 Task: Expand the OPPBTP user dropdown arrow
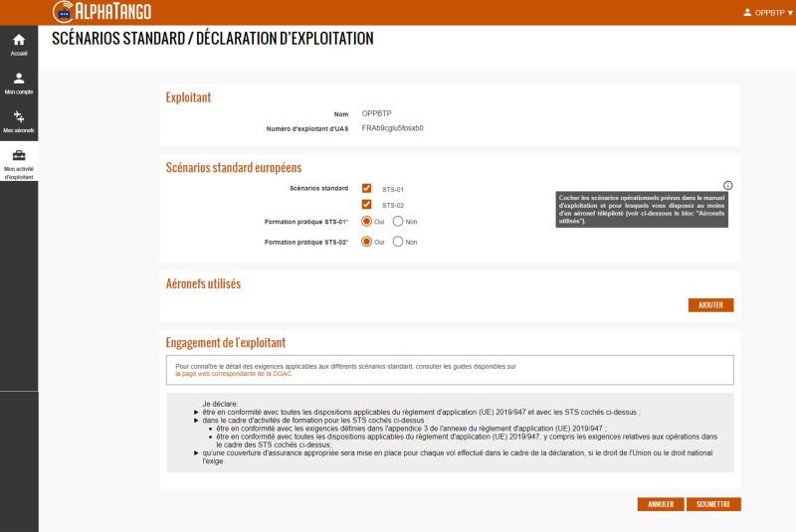click(789, 13)
